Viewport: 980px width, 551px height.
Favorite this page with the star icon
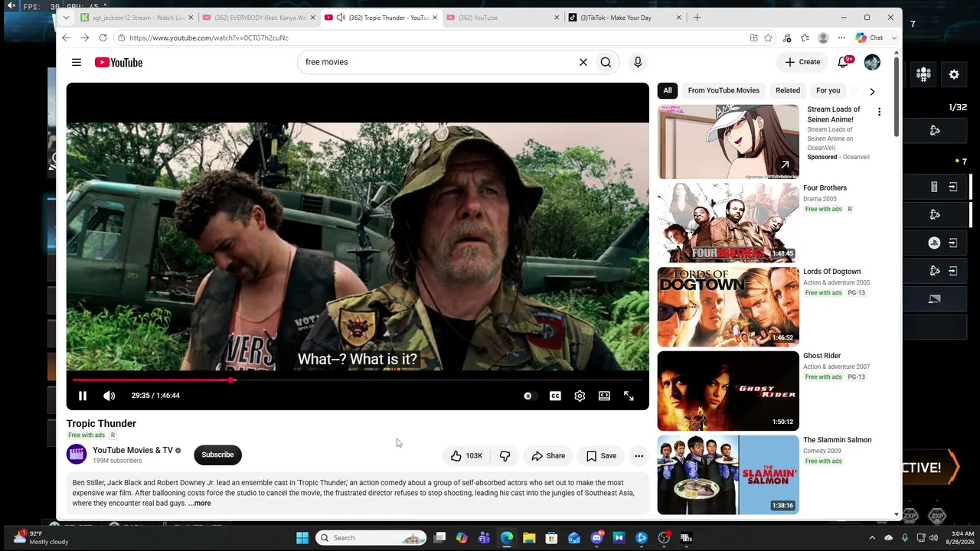click(768, 37)
